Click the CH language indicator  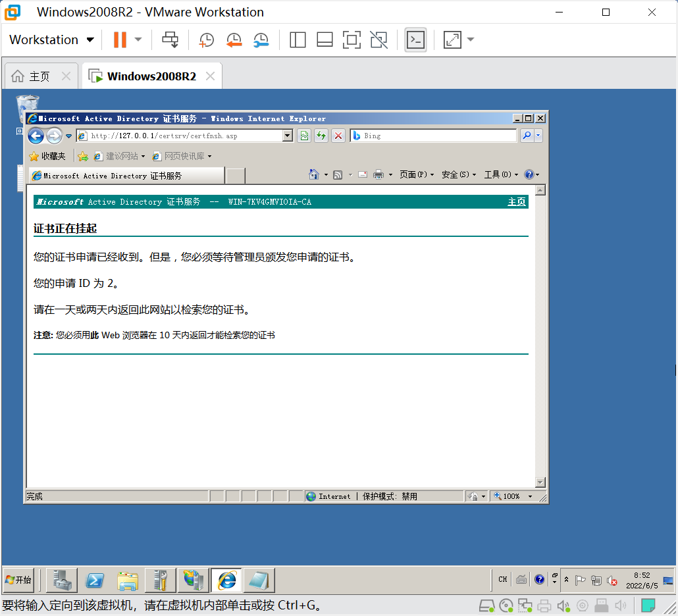502,579
